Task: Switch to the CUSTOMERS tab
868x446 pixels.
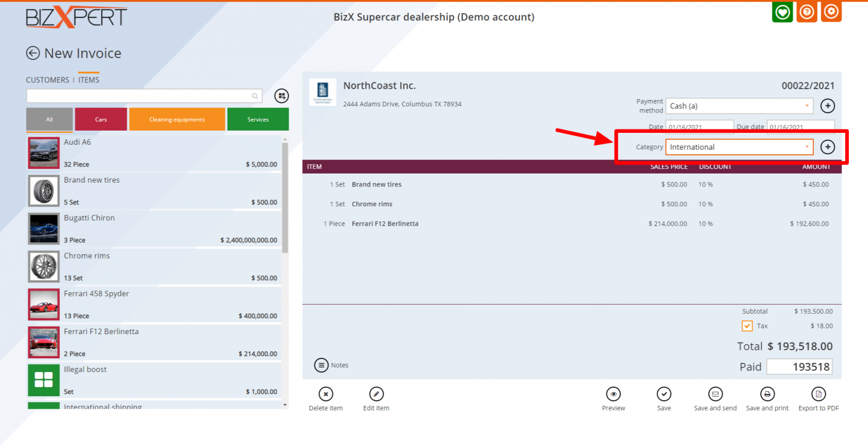Action: coord(47,80)
